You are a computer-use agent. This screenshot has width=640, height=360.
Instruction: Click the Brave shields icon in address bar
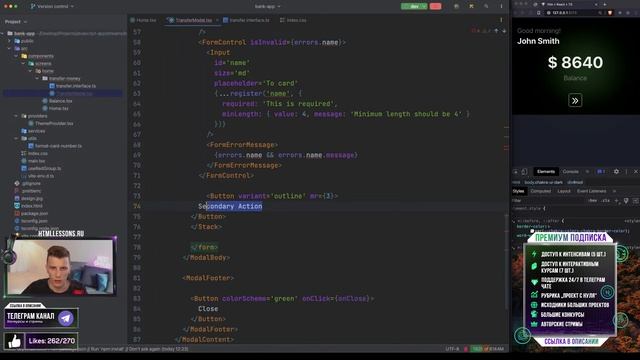point(610,13)
